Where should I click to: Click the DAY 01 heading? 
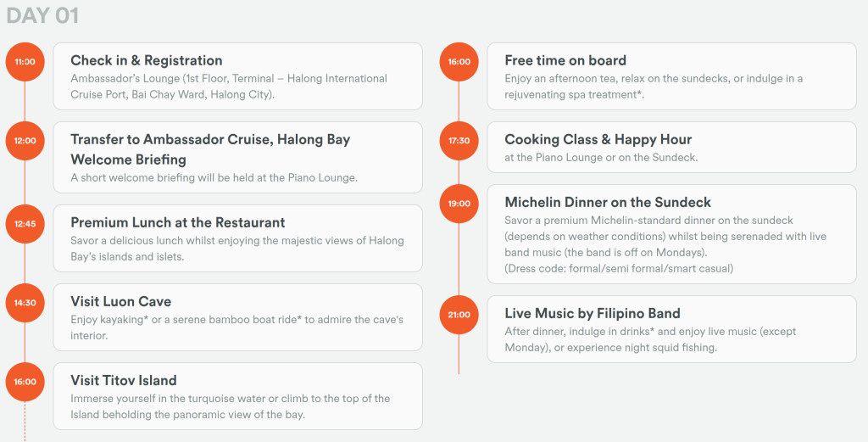pyautogui.click(x=43, y=15)
